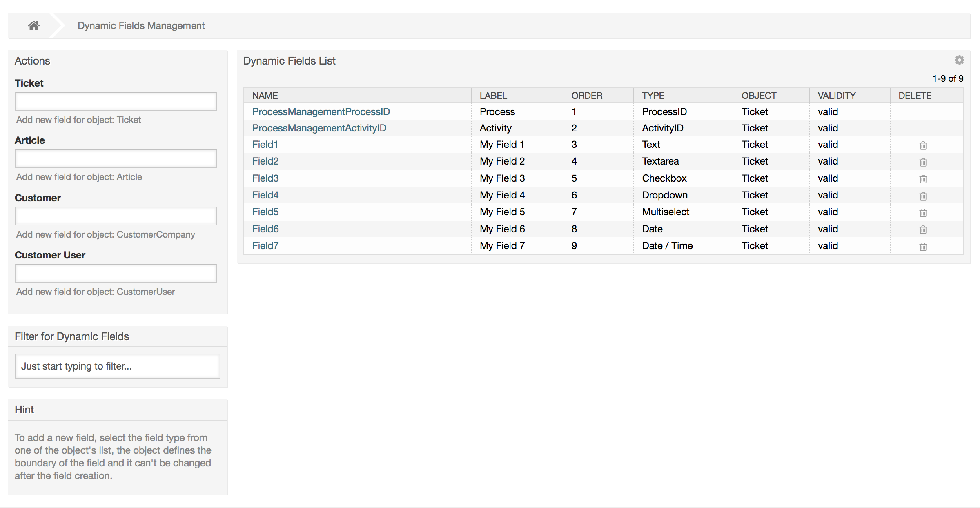Open the Ticket field type dropdown
The width and height of the screenshot is (980, 508).
tap(116, 101)
